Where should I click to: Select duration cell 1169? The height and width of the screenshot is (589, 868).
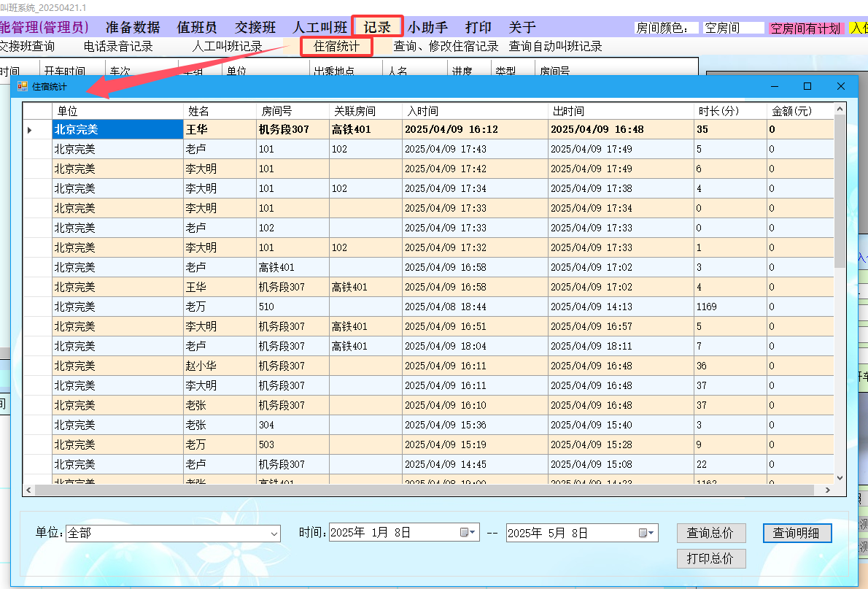pos(731,307)
